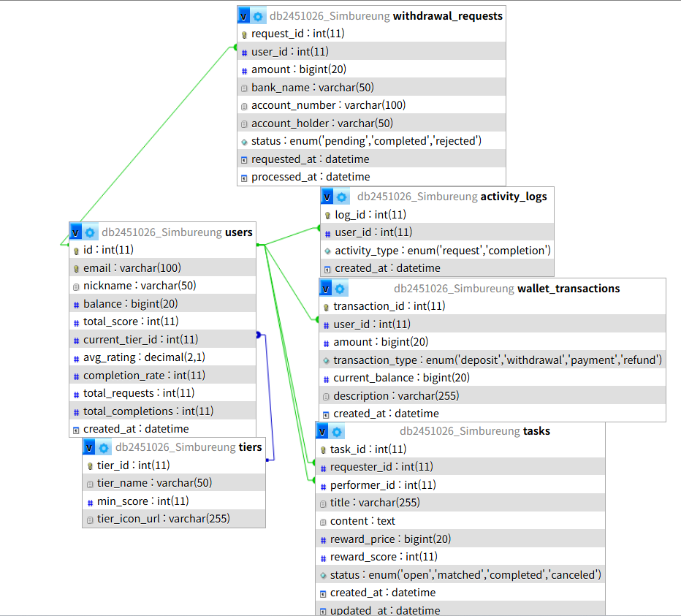
Task: Click the datetime icon beside processed_at
Action: (x=244, y=177)
